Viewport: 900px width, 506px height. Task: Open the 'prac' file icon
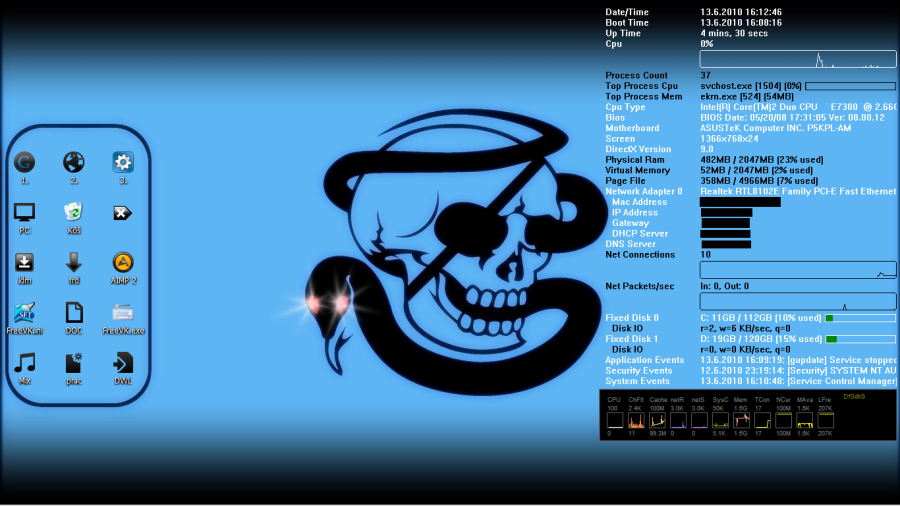[x=74, y=362]
